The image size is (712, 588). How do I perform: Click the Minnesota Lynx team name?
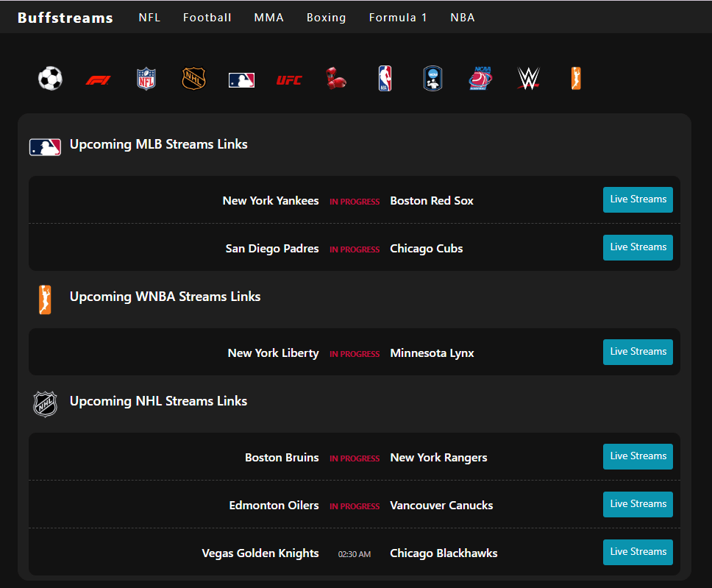(x=432, y=353)
